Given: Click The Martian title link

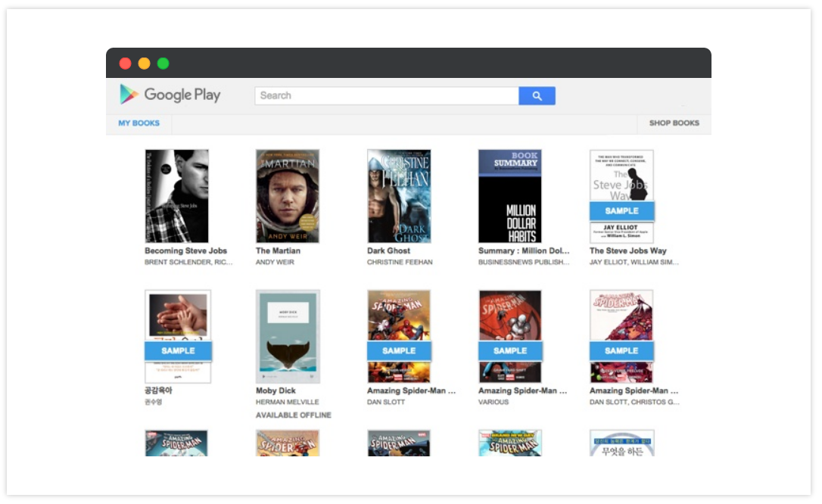Looking at the screenshot, I should coord(278,251).
